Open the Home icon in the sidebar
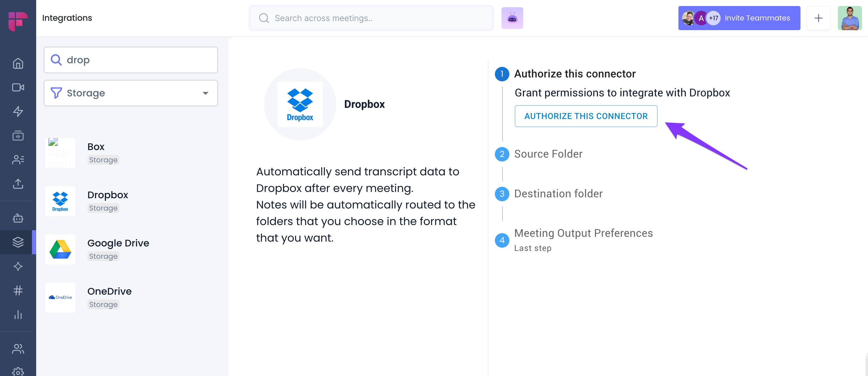 (x=17, y=63)
